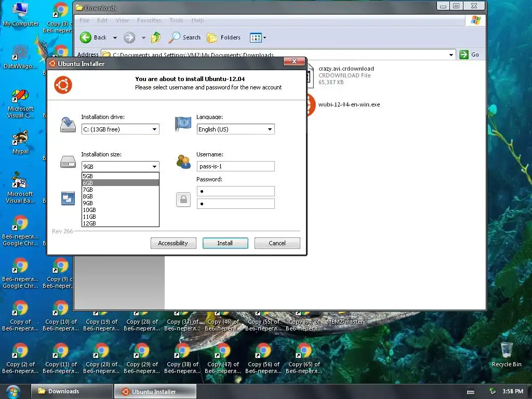Click the keyboard tray icon
532x399 pixels.
pyautogui.click(x=471, y=392)
